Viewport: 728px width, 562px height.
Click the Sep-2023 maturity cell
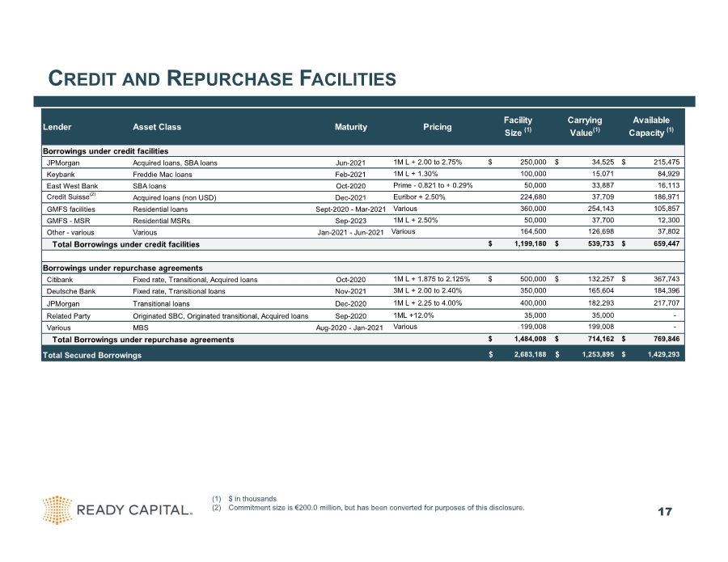350,221
